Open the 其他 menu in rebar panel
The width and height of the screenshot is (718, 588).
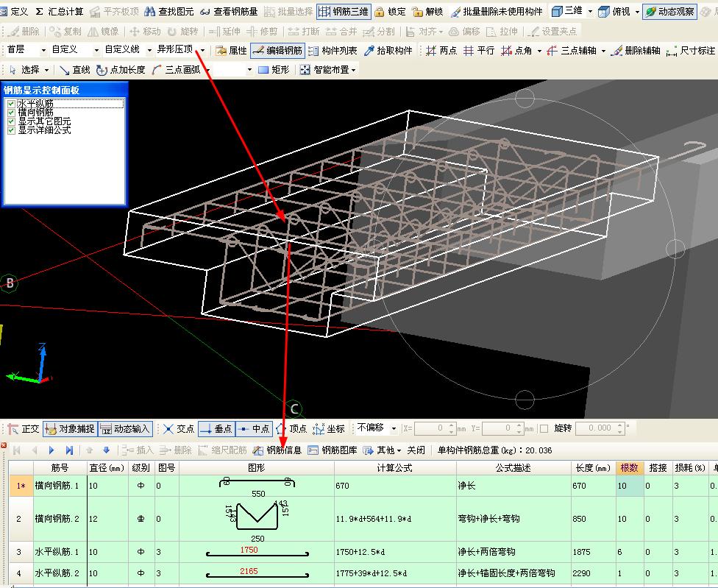coord(382,450)
